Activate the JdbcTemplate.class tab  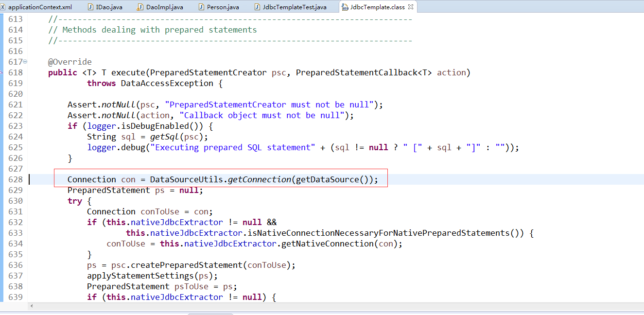[x=377, y=7]
